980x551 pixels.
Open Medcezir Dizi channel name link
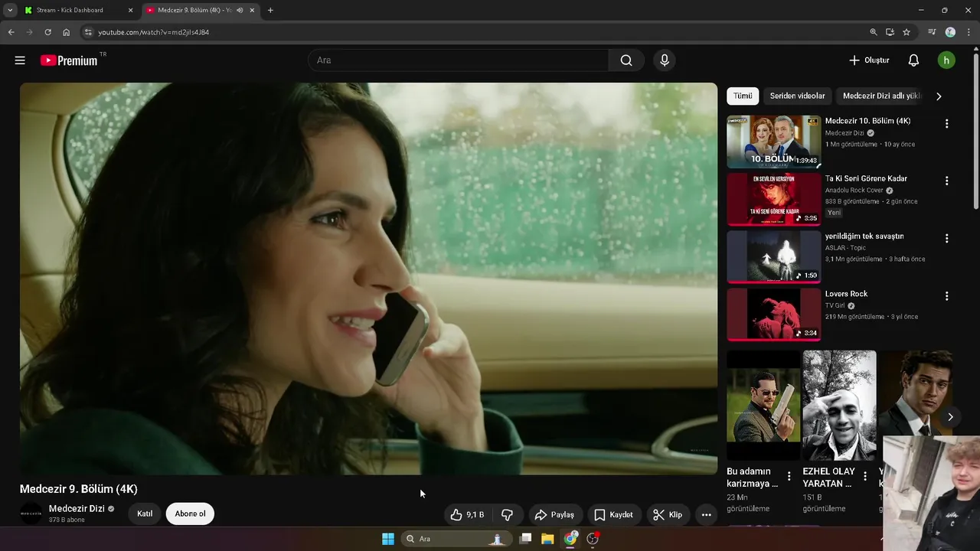77,508
